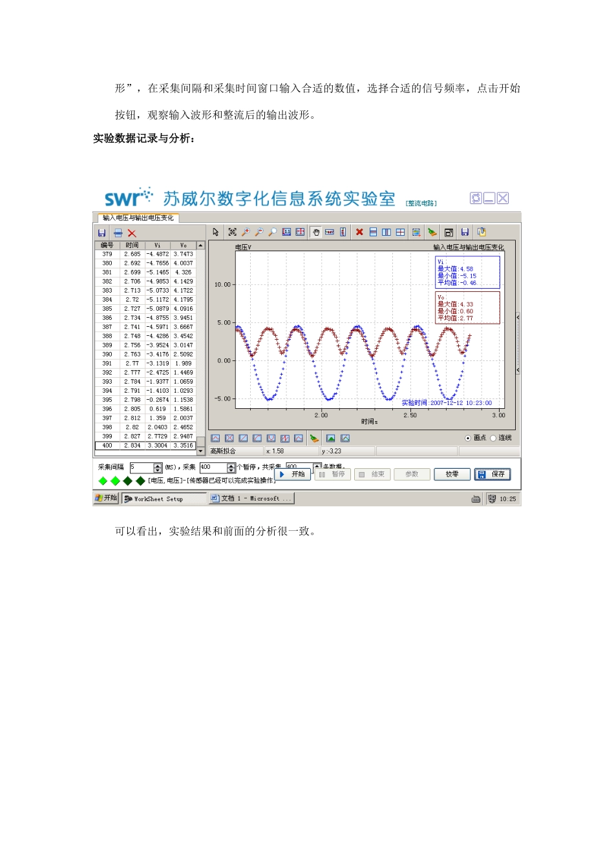
Task: Click the Vo statistics legend box
Action: [467, 307]
